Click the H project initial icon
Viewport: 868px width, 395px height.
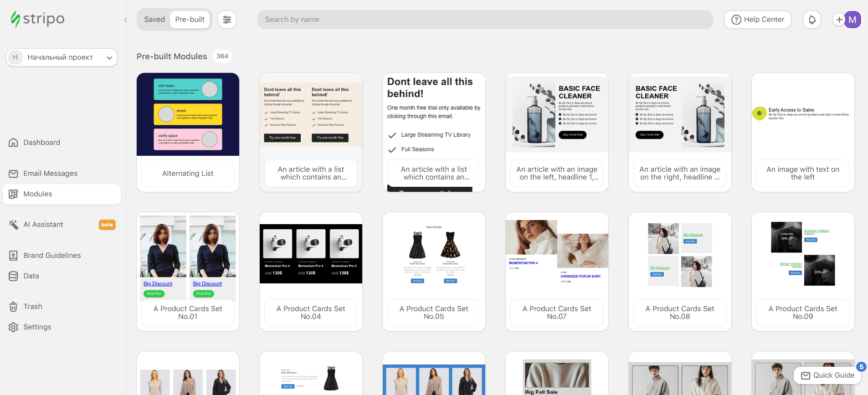point(15,57)
